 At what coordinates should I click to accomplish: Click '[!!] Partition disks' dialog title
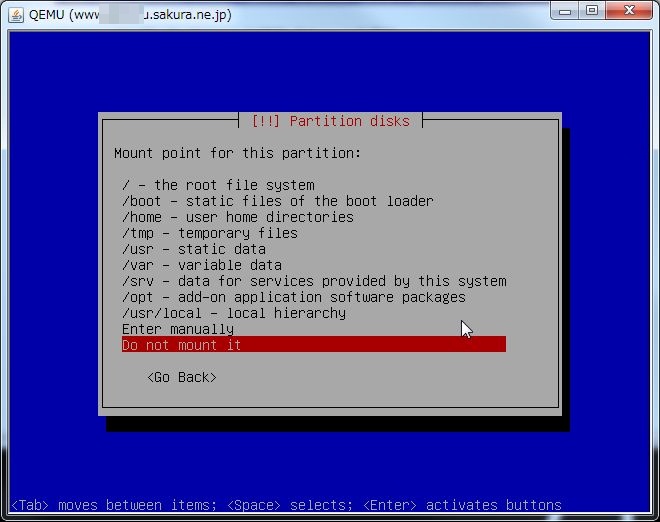click(x=330, y=121)
